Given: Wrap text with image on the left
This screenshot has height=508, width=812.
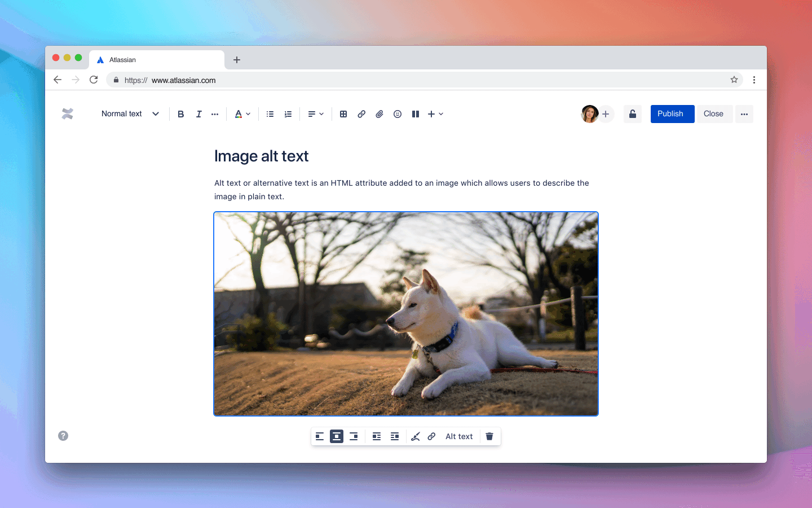Looking at the screenshot, I should (377, 436).
